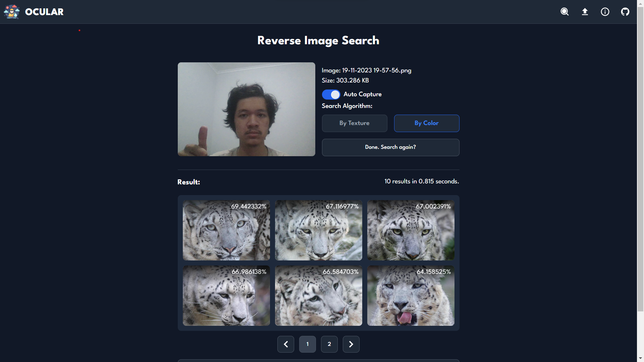Click the scrollbar down arrow
This screenshot has height=362, width=644.
(x=640, y=359)
